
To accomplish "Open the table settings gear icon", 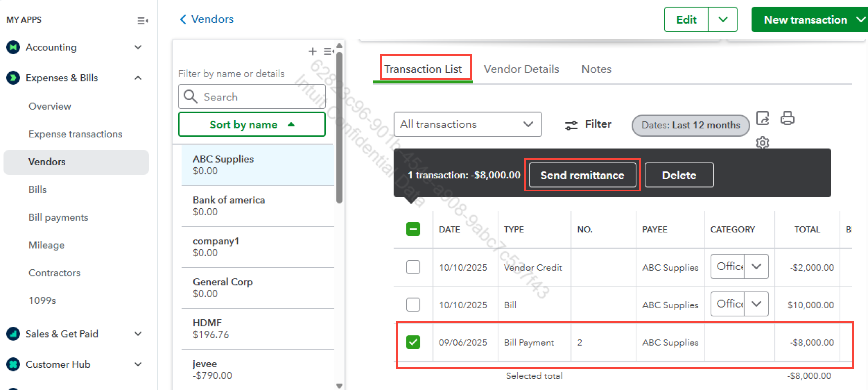I will [762, 143].
